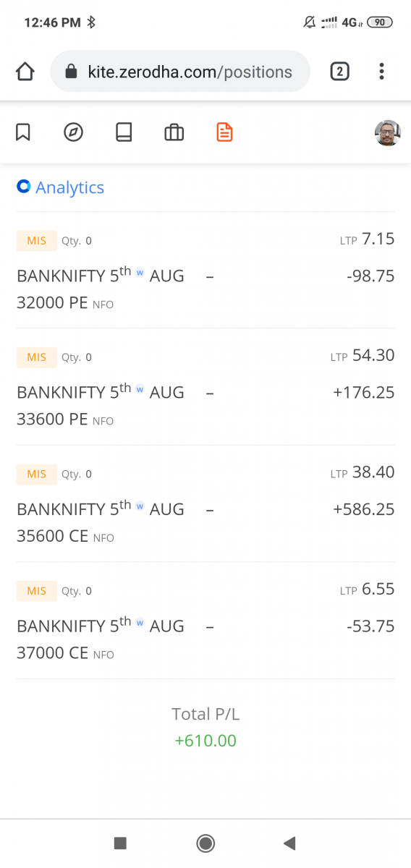Select the BANKNIFTY 32000 PE position
411x868 pixels.
pos(205,270)
